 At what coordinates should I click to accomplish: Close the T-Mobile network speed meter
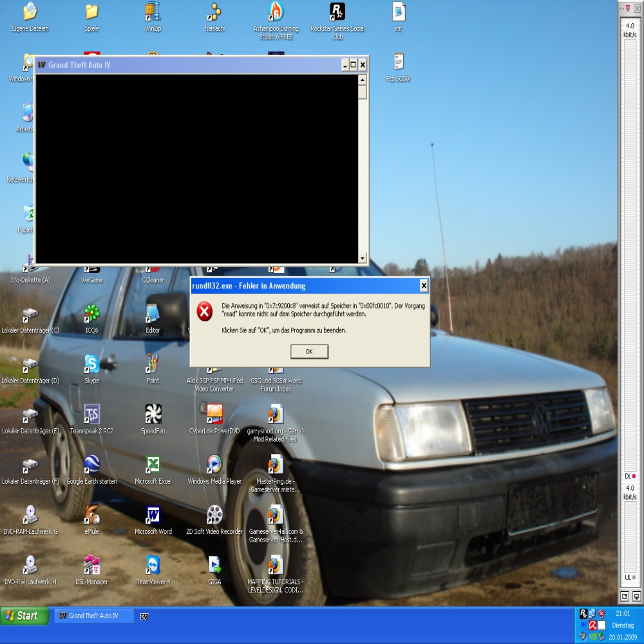(637, 8)
